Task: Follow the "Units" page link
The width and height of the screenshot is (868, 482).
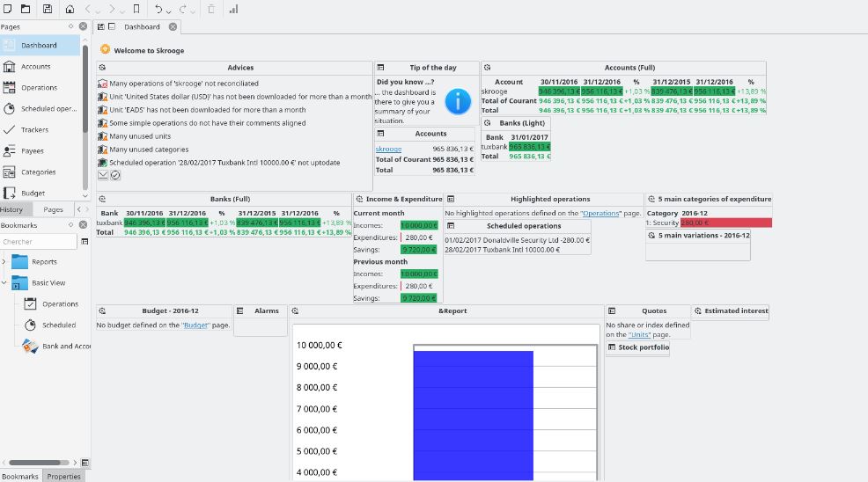Action: (639, 335)
